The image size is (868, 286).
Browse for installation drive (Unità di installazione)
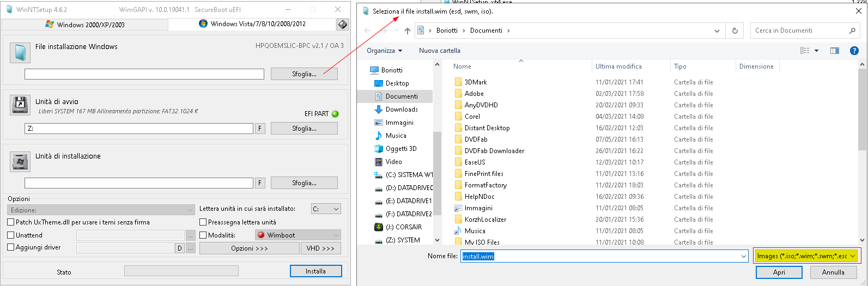click(304, 183)
